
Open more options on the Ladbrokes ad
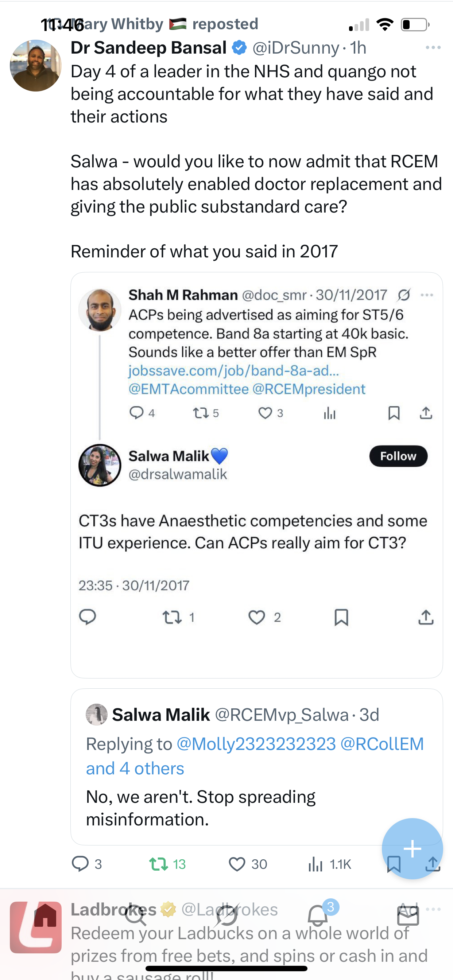(x=434, y=909)
